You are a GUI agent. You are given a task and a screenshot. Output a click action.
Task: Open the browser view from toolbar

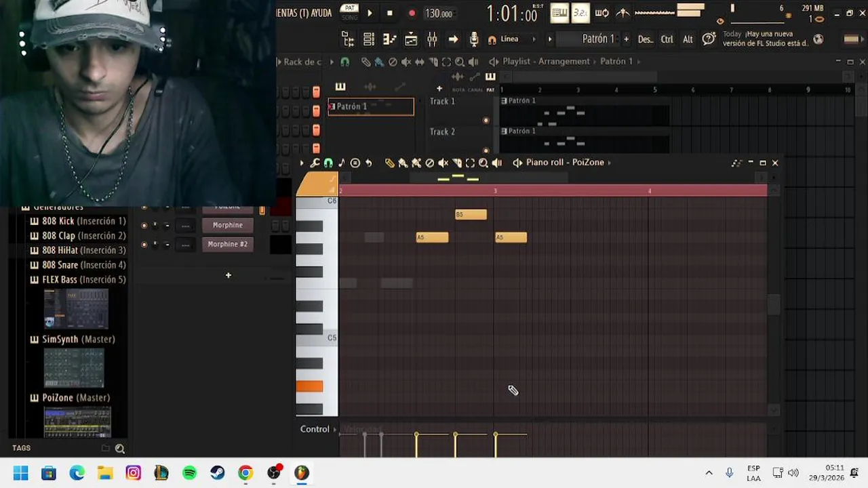348,39
